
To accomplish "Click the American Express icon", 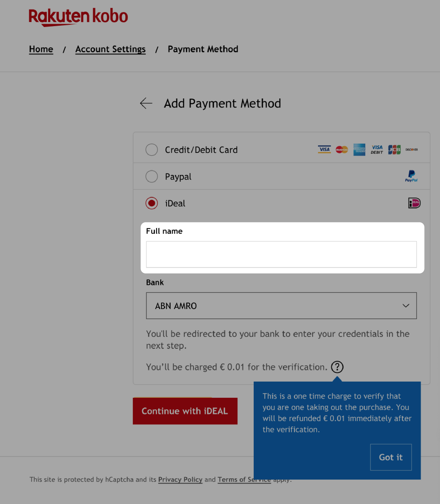I will [359, 150].
